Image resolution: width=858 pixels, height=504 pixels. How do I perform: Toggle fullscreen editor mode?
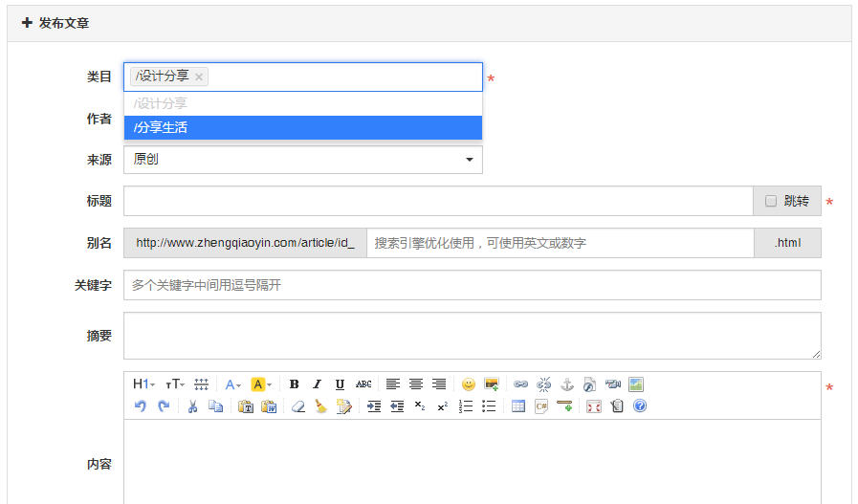point(594,406)
